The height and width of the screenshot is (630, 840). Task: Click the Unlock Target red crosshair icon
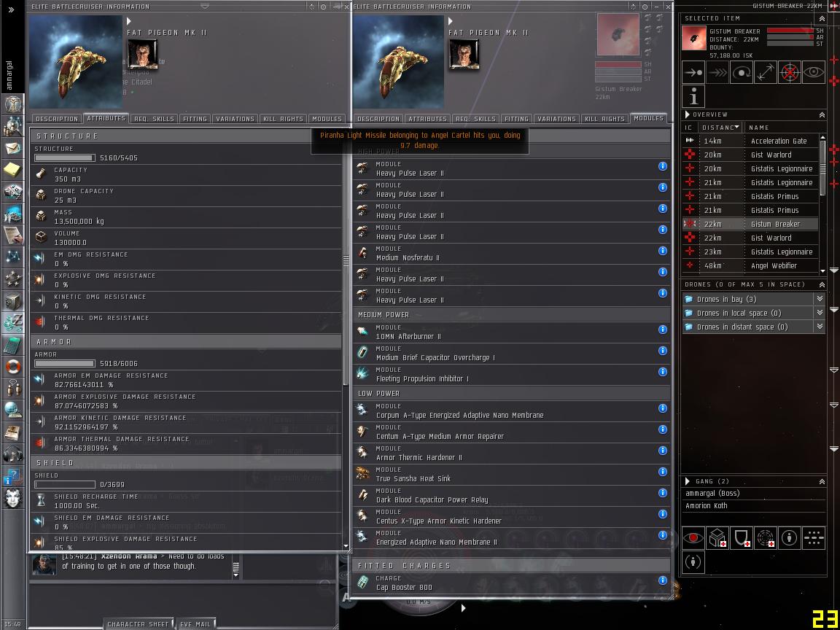tap(790, 72)
